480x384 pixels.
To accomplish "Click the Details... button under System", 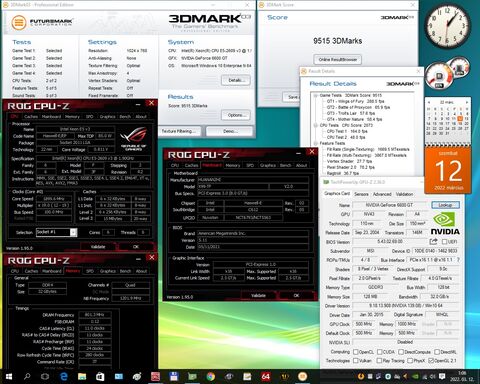I will click(236, 80).
